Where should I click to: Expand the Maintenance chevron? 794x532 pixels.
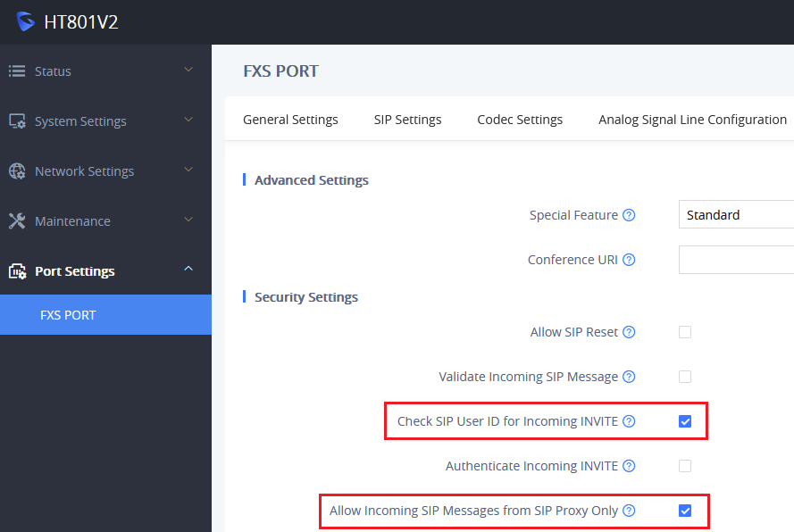click(x=188, y=220)
